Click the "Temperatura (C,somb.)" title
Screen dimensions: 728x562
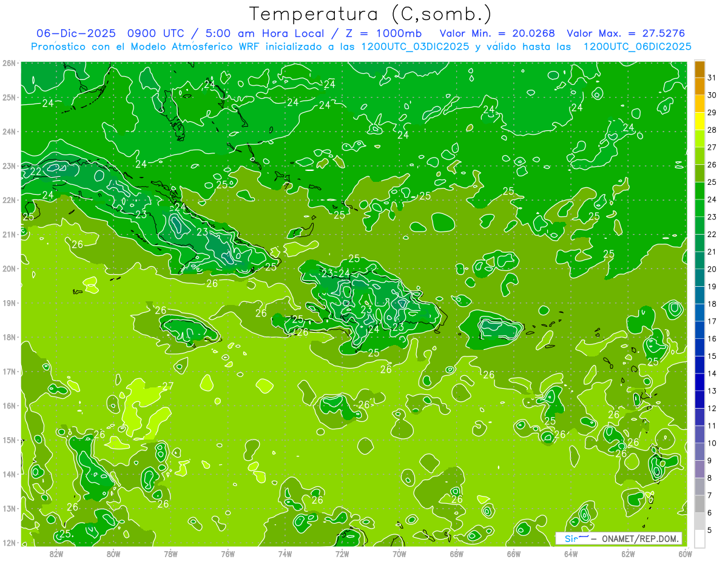(371, 14)
